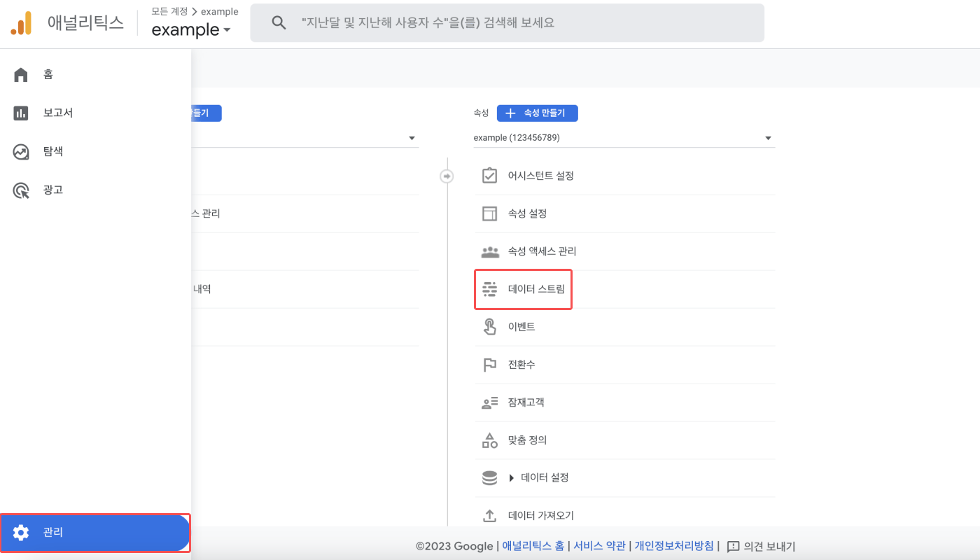This screenshot has width=980, height=560.
Task: Click the Analytics logo icon
Action: click(21, 23)
